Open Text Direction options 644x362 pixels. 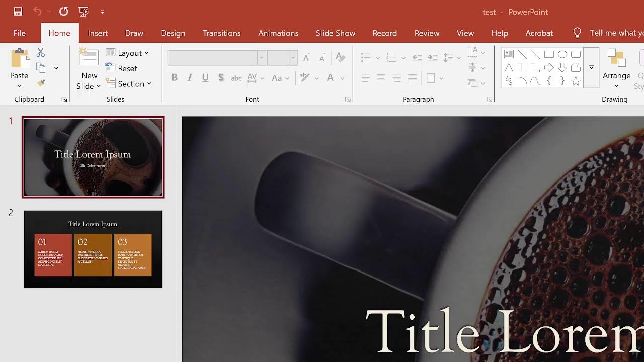(x=475, y=52)
